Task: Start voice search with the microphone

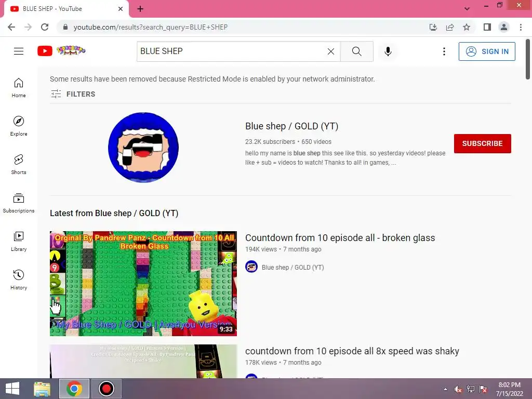Action: (388, 51)
